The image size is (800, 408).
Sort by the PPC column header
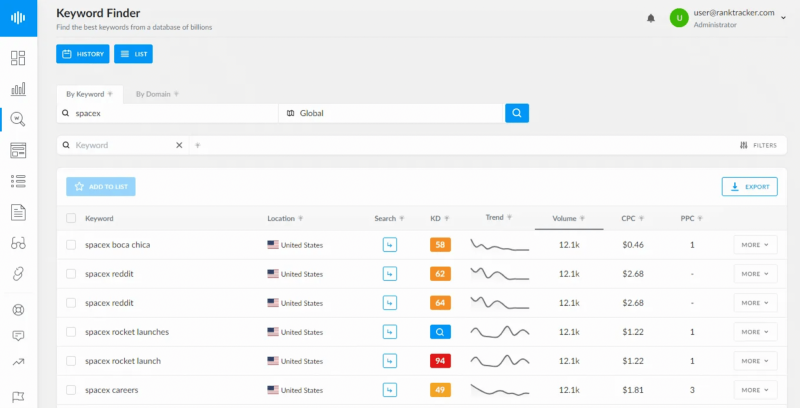coord(691,218)
